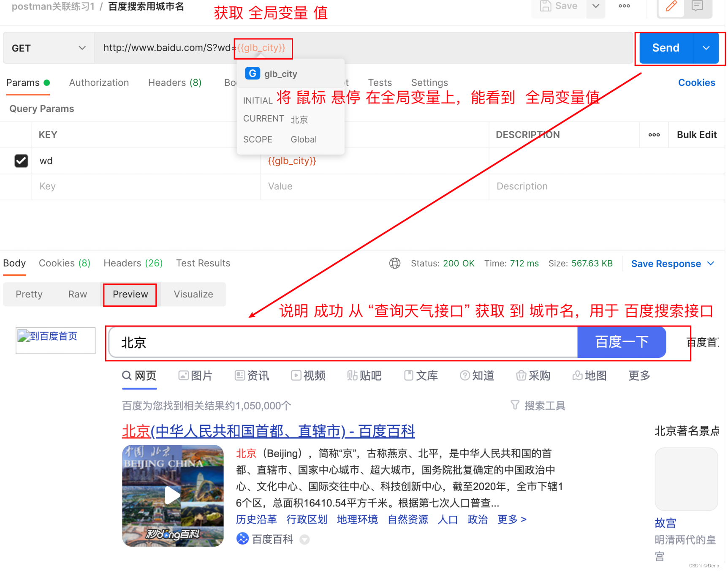The image size is (728, 572).
Task: Select the 文库 library tab
Action: point(421,376)
